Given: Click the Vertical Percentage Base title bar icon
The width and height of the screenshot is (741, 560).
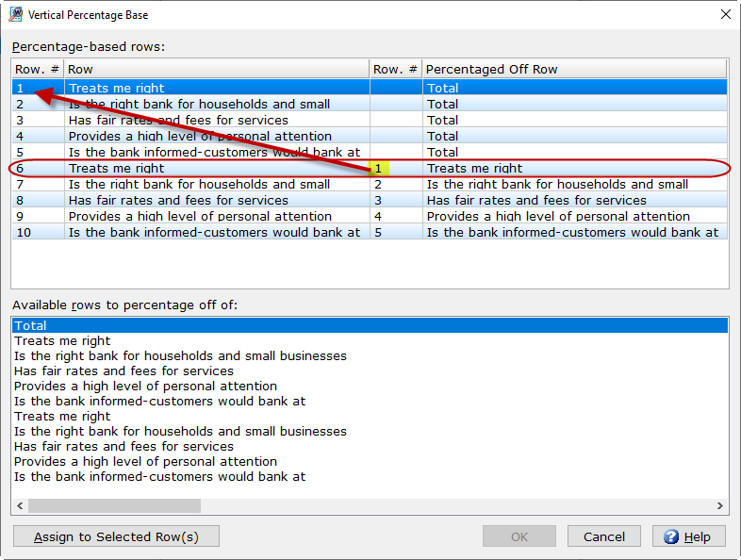Looking at the screenshot, I should click(x=15, y=15).
